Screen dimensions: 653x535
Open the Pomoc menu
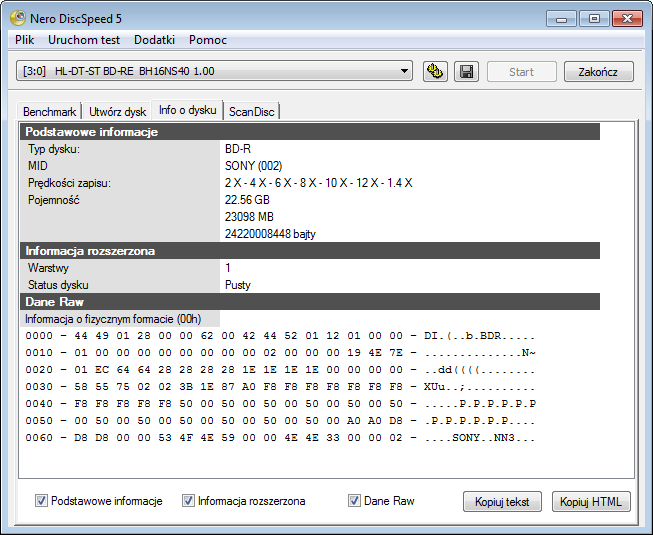(207, 40)
